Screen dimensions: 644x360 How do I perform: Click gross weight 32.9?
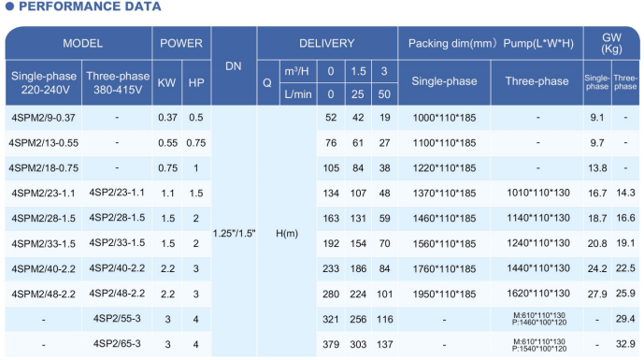click(625, 344)
